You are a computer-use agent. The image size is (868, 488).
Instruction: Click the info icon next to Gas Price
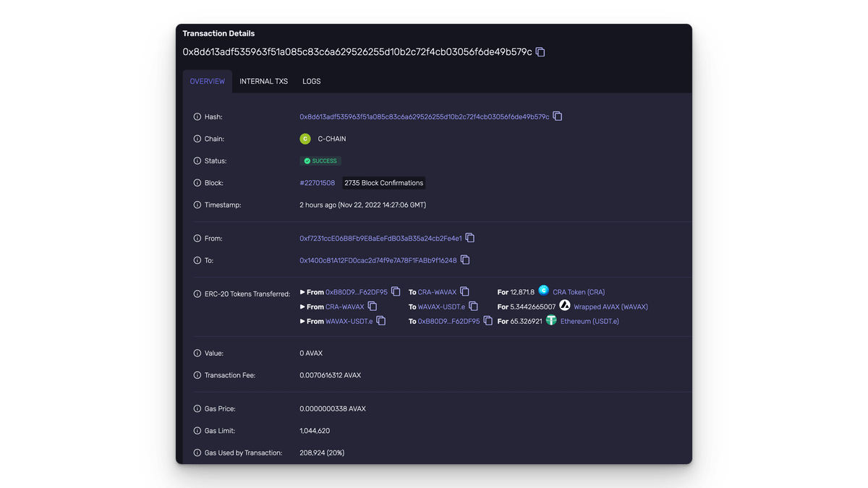[x=197, y=408]
